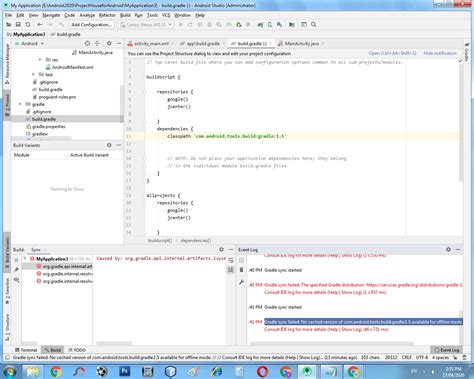Viewport: 474px width, 379px height.
Task: Toggle the Structure side tool window
Action: (x=7, y=327)
